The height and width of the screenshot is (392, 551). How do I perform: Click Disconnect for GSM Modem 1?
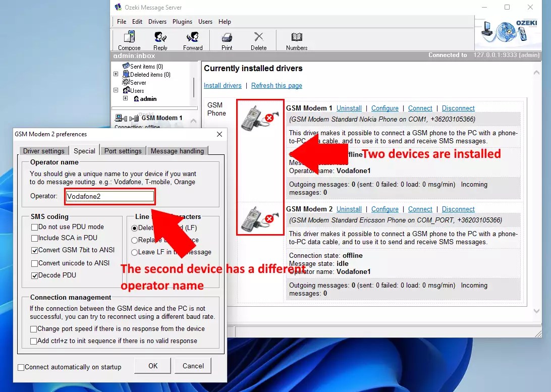pos(458,108)
